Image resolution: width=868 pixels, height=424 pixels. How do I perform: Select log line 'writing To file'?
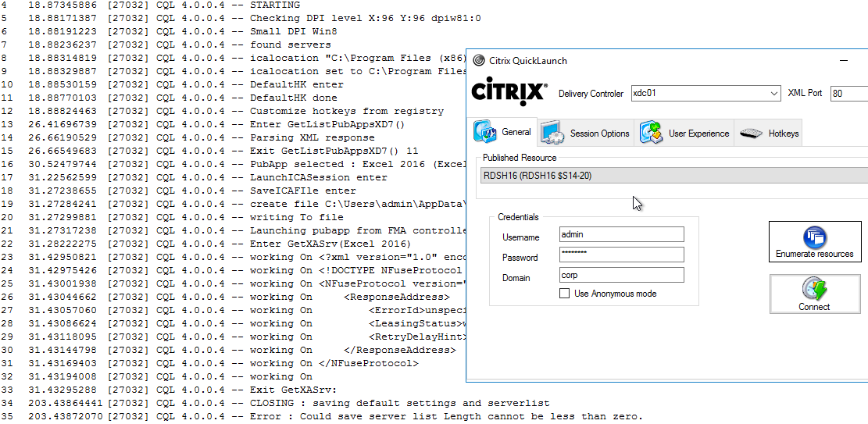coord(172,218)
